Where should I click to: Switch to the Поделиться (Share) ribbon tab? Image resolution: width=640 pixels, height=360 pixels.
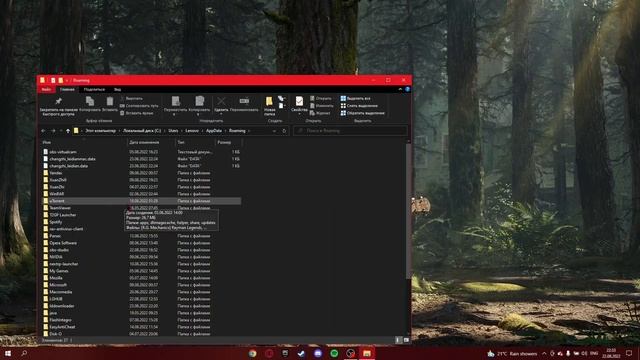click(94, 89)
